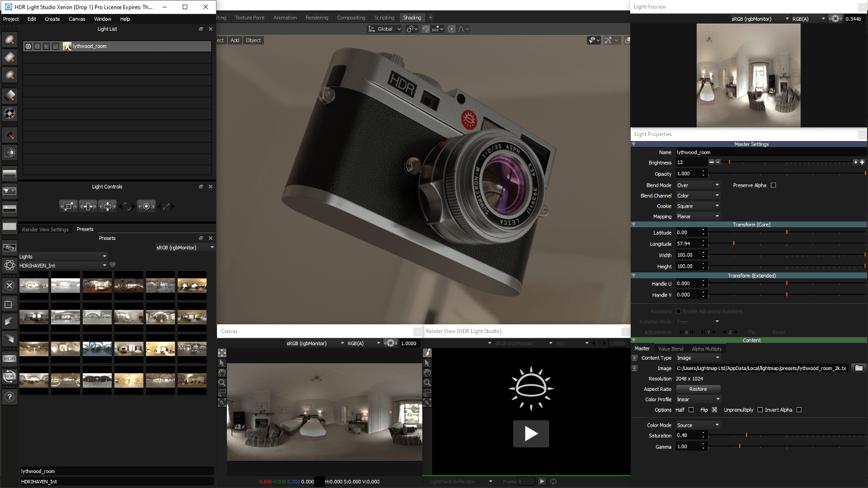868x488 pixels.
Task: Adjust the Brightness slider handle
Action: [729, 162]
